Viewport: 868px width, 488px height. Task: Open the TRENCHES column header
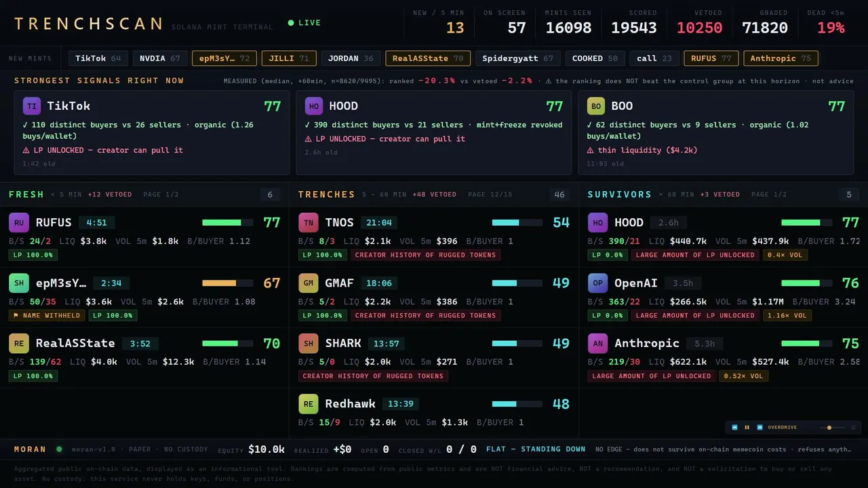[327, 195]
